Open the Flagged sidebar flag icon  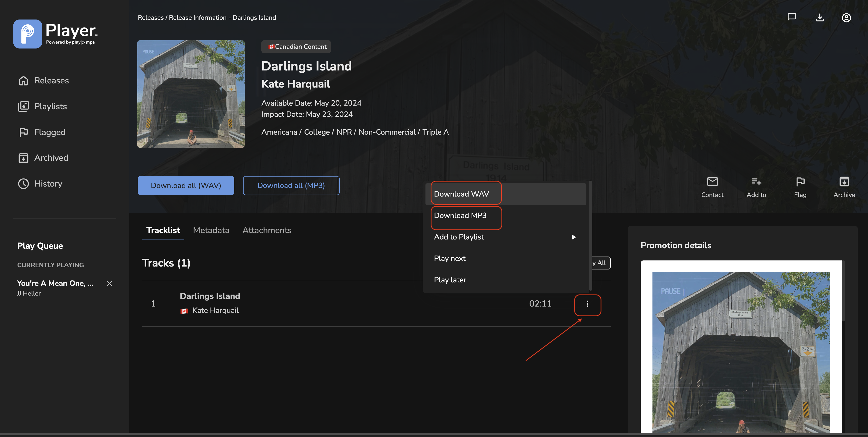(23, 132)
